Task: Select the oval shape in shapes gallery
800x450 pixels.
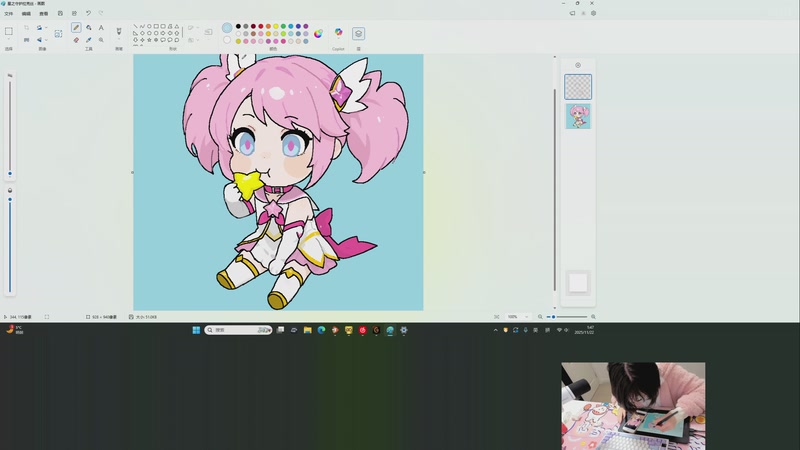Action: (x=149, y=26)
